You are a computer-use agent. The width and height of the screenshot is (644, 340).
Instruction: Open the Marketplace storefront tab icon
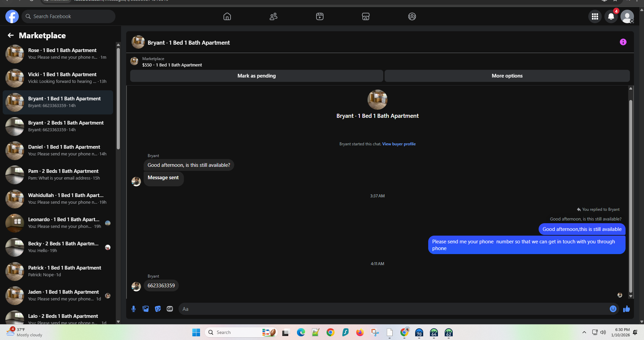(366, 16)
